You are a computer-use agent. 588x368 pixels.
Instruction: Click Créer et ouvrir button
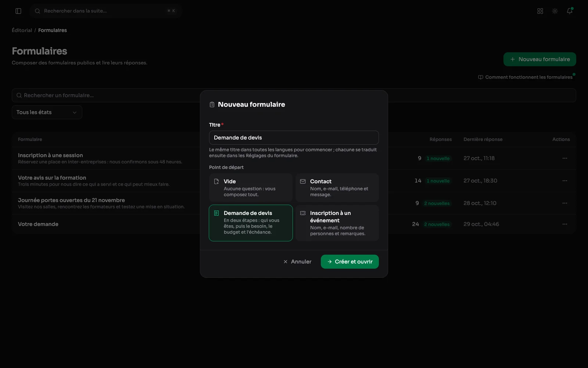pos(350,262)
